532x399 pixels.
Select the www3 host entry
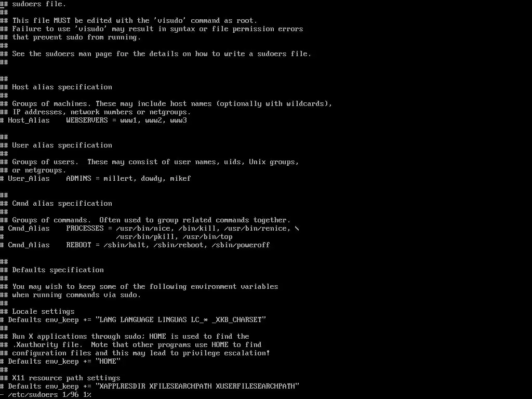click(x=179, y=121)
